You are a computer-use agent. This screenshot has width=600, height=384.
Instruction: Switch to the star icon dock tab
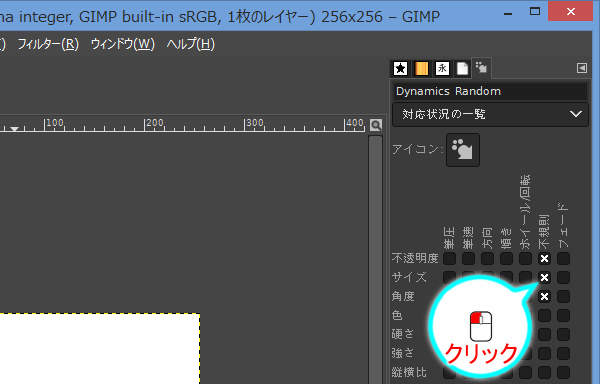click(x=400, y=69)
